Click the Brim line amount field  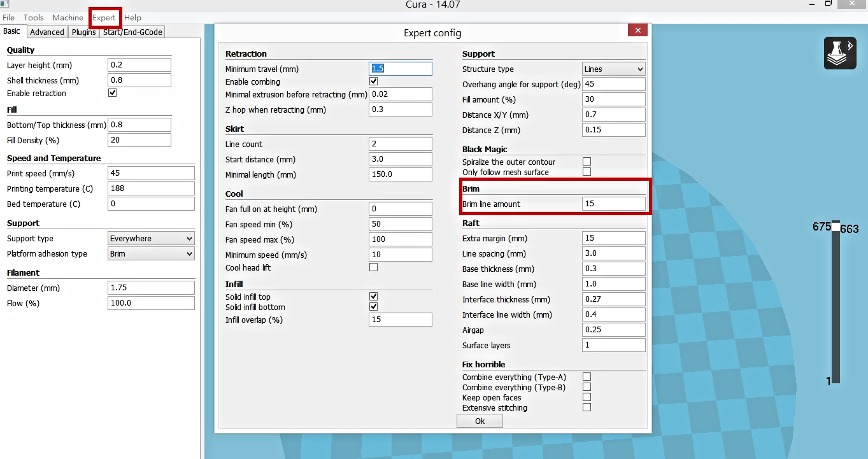[x=614, y=204]
